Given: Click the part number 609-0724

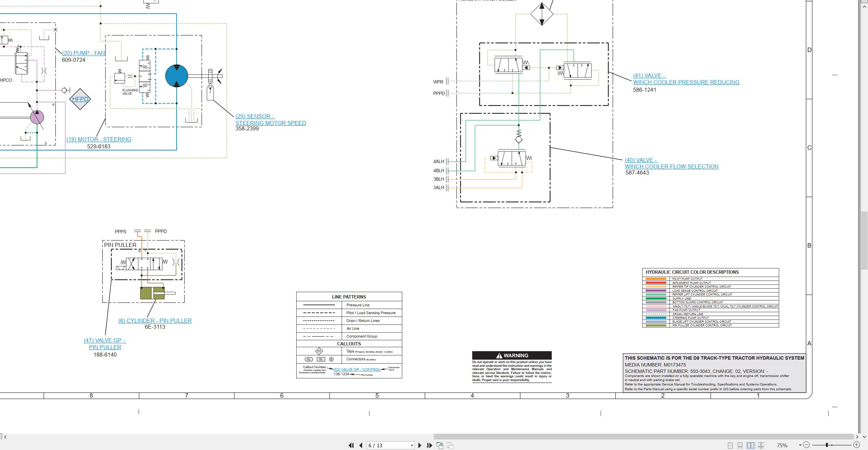Looking at the screenshot, I should (x=73, y=60).
